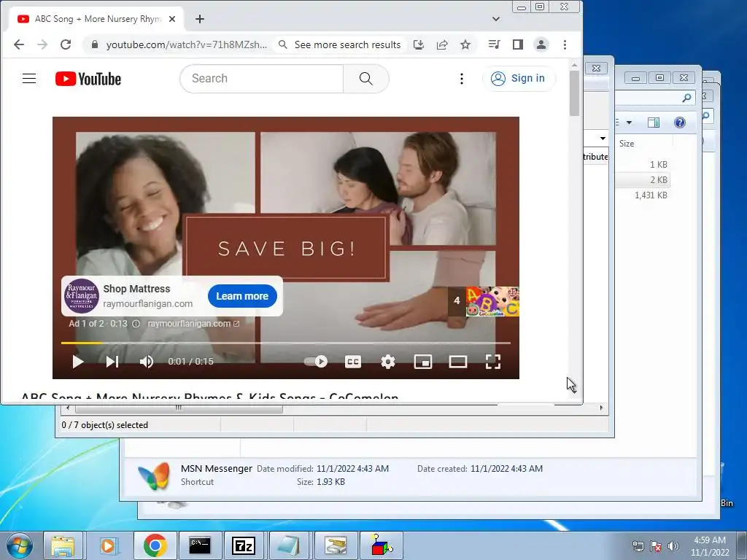Open the tab search chevron
The image size is (747, 560).
coord(496,19)
